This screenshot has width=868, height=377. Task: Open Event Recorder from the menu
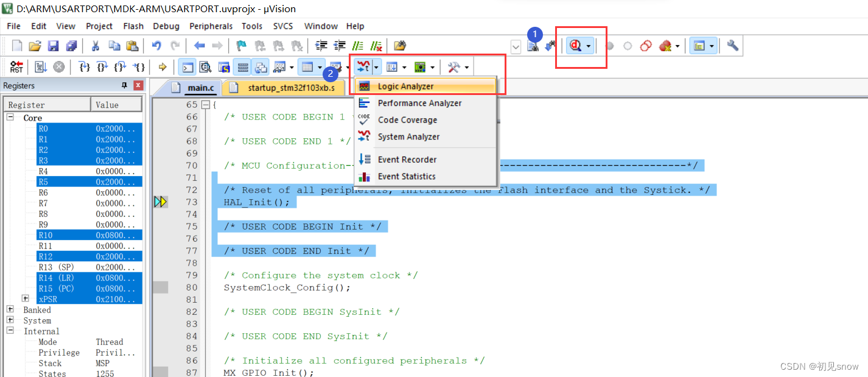[425, 160]
